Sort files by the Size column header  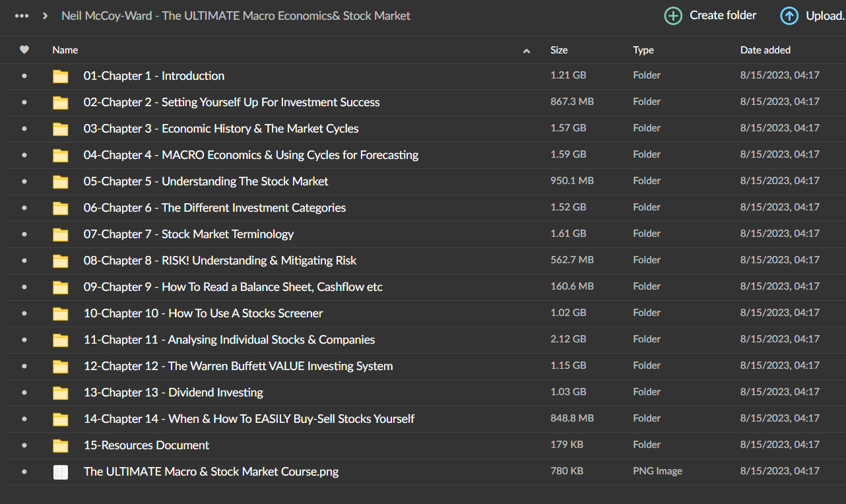coord(558,49)
